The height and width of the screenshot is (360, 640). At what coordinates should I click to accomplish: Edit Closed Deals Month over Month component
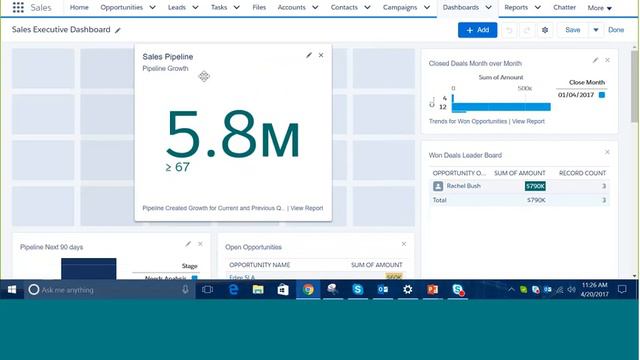(596, 60)
